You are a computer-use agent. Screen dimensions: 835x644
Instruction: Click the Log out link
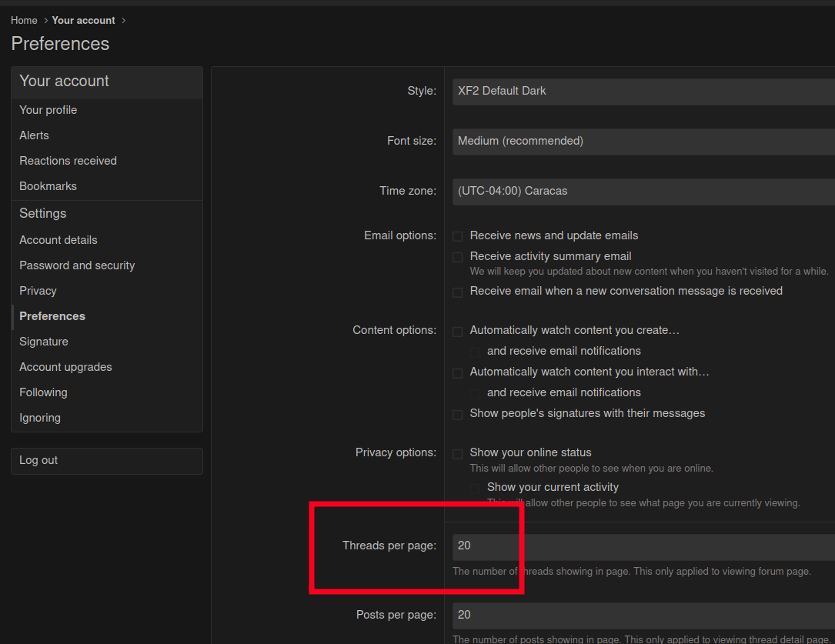[38, 460]
